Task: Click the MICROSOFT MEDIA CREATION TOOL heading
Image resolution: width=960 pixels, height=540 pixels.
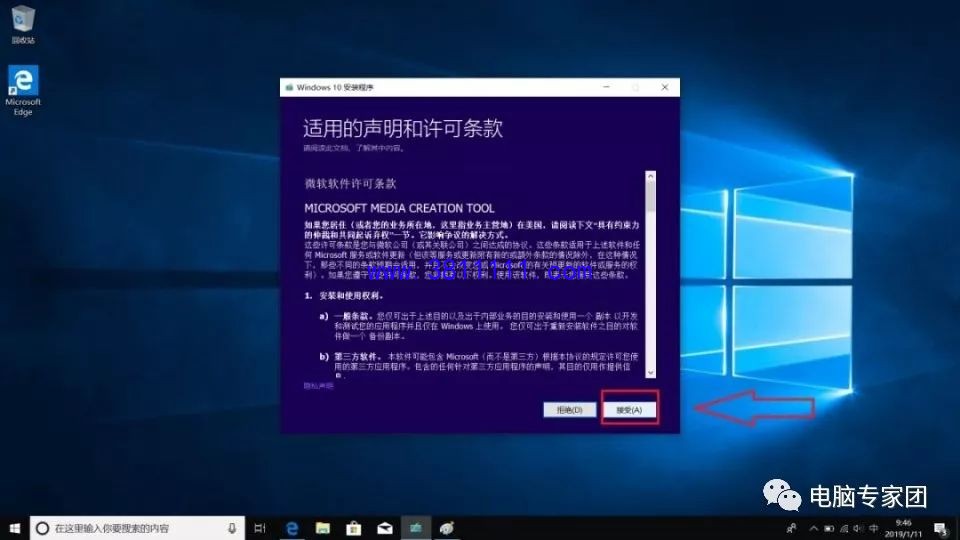Action: click(x=399, y=208)
